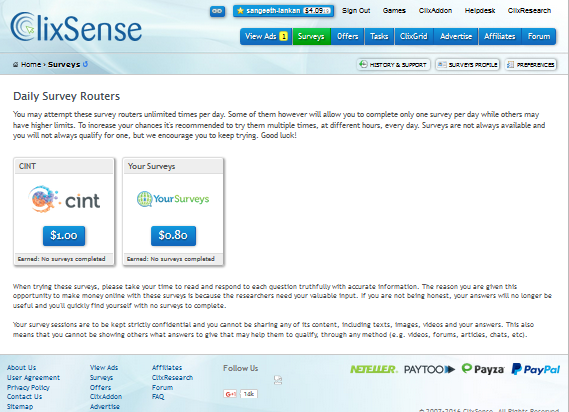Click the refresh icon beside Surveys breadcrumb

coord(85,64)
